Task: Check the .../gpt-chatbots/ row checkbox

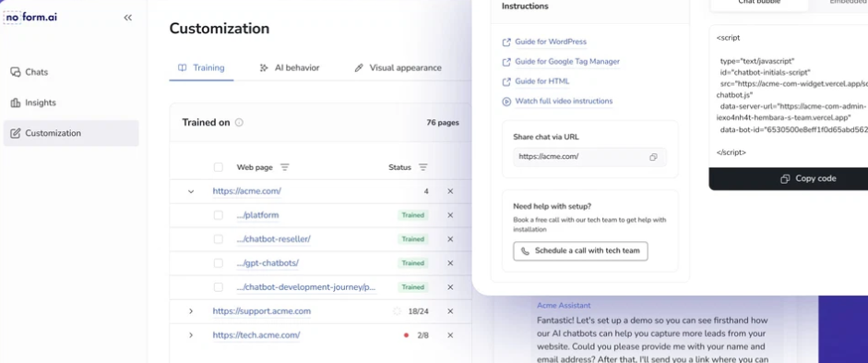Action: pos(218,263)
